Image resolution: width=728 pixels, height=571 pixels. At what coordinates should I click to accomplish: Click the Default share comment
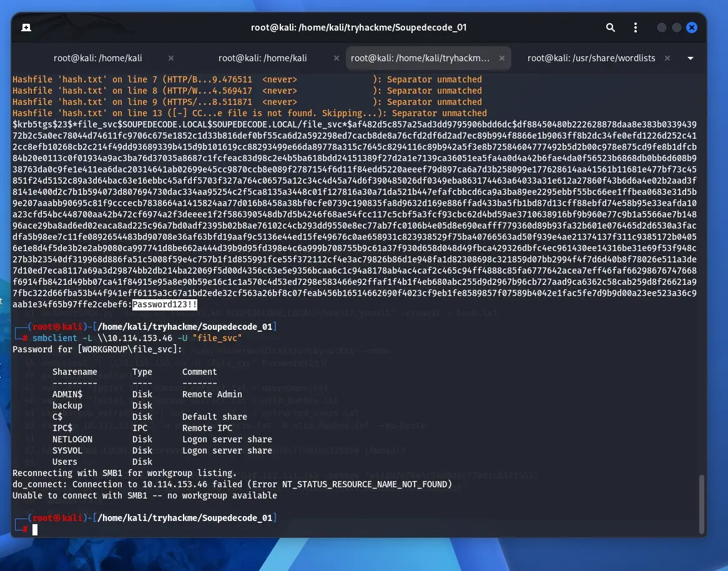click(x=215, y=417)
